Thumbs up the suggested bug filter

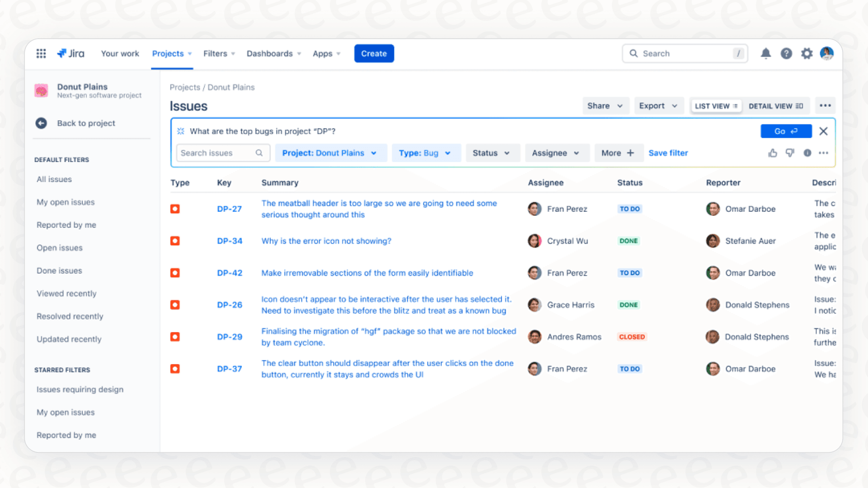point(772,153)
